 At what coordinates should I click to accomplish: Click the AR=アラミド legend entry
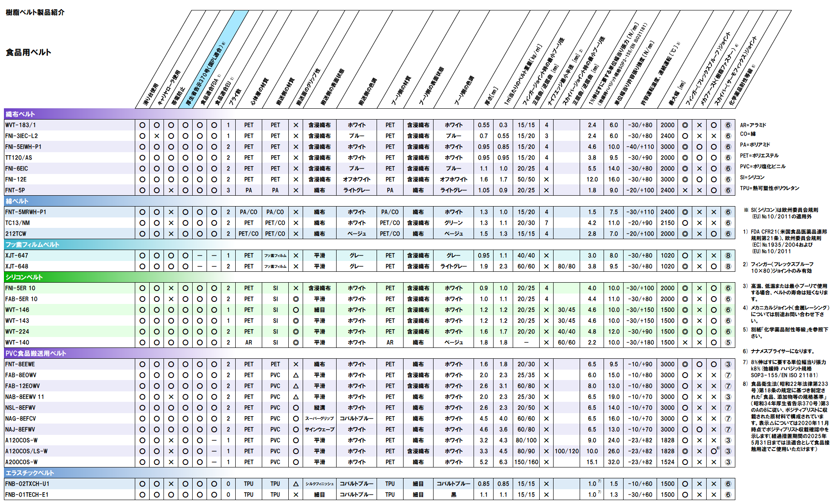[x=753, y=125]
